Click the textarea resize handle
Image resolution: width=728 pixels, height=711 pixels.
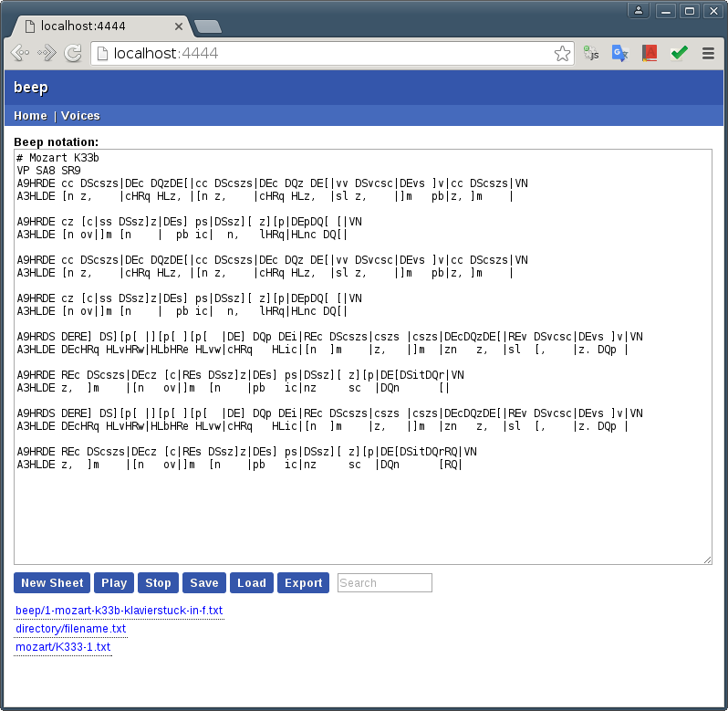[707, 560]
